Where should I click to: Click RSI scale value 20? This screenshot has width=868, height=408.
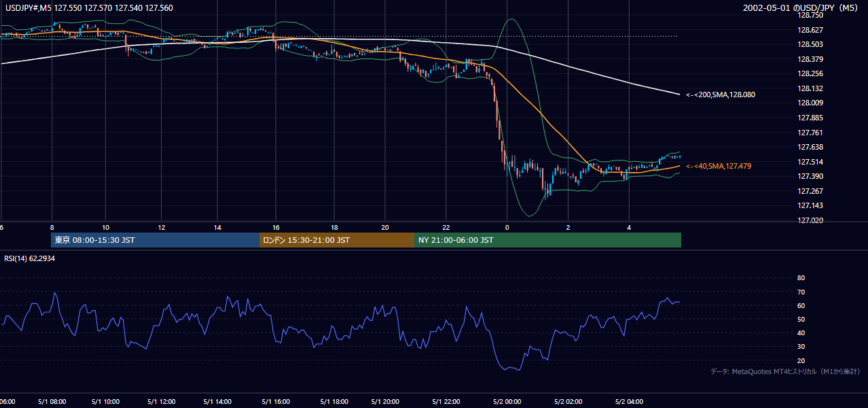[x=801, y=360]
